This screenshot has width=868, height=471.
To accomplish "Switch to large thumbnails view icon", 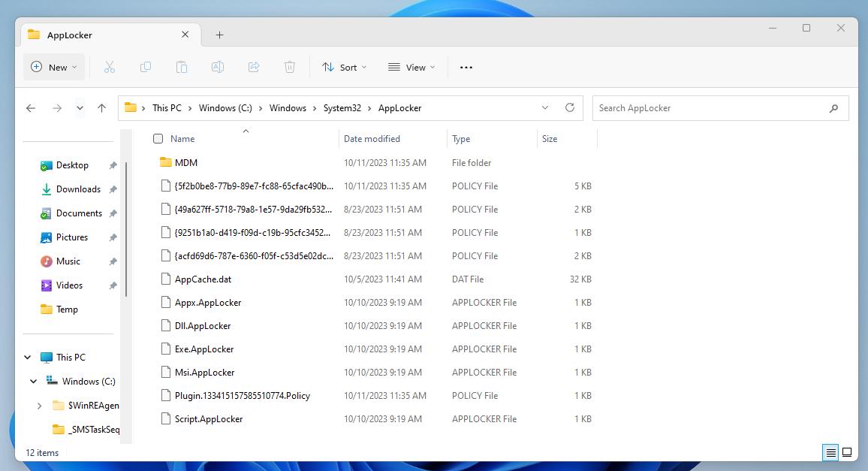I will (847, 452).
